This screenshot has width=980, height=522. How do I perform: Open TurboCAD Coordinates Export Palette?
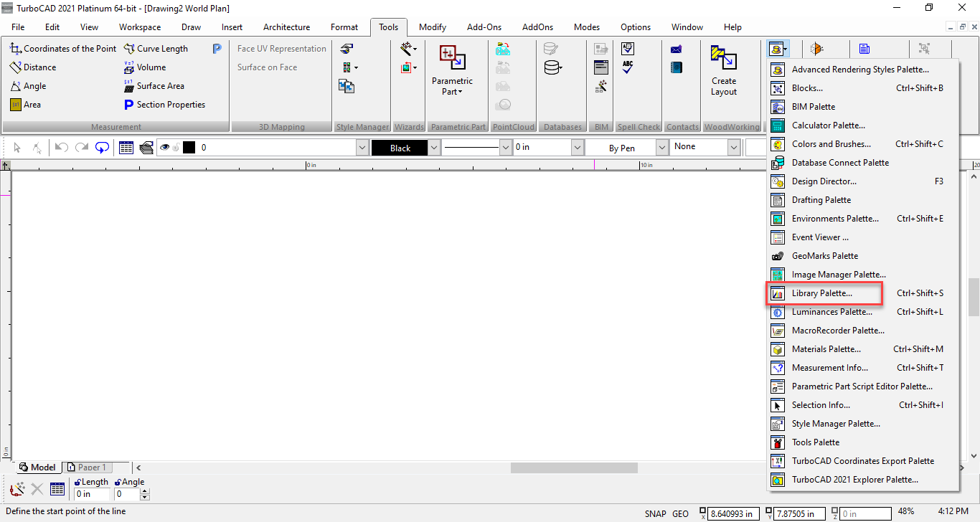(862, 461)
